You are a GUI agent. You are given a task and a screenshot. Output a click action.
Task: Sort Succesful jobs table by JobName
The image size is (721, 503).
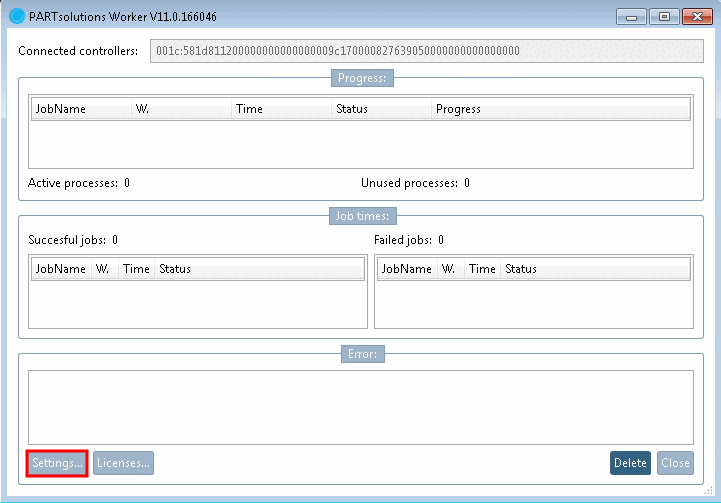pos(62,269)
